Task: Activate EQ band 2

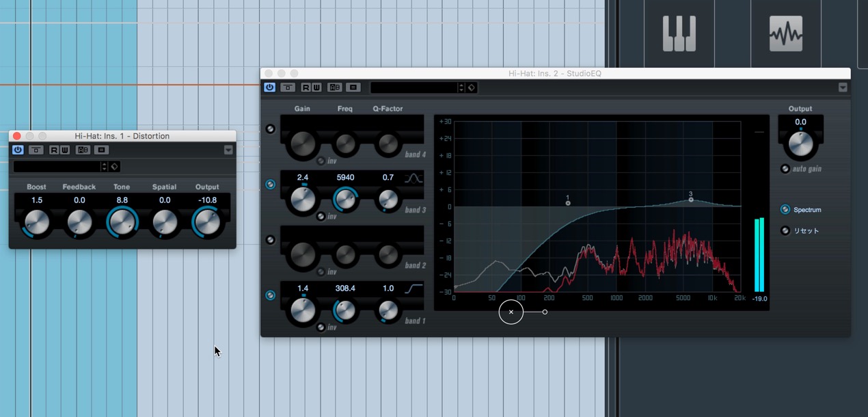Action: [x=271, y=240]
